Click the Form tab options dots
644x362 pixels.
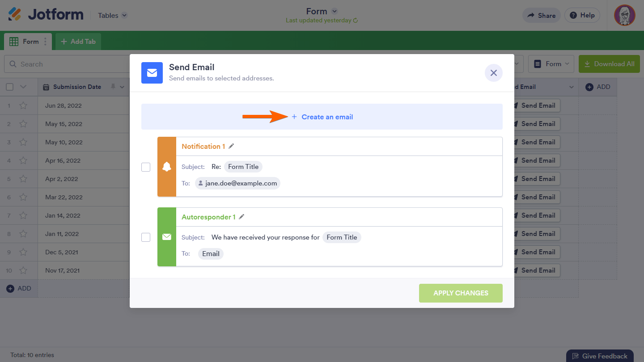point(45,42)
